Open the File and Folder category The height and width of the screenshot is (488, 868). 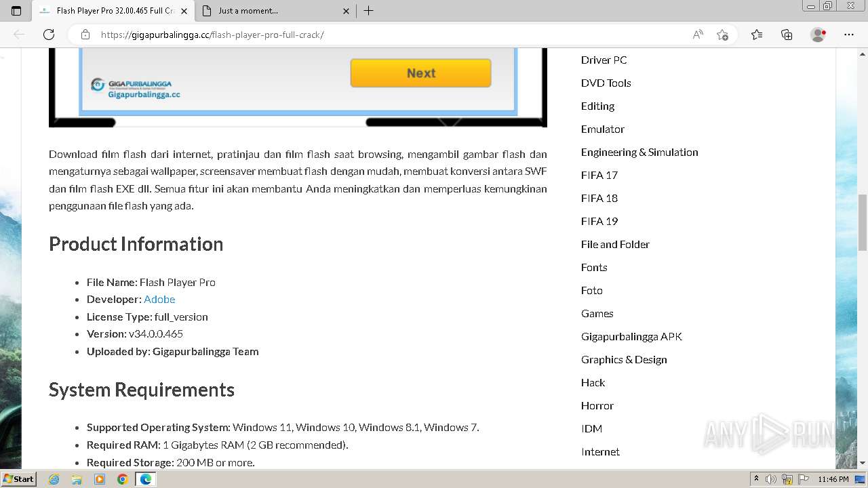[x=615, y=244]
